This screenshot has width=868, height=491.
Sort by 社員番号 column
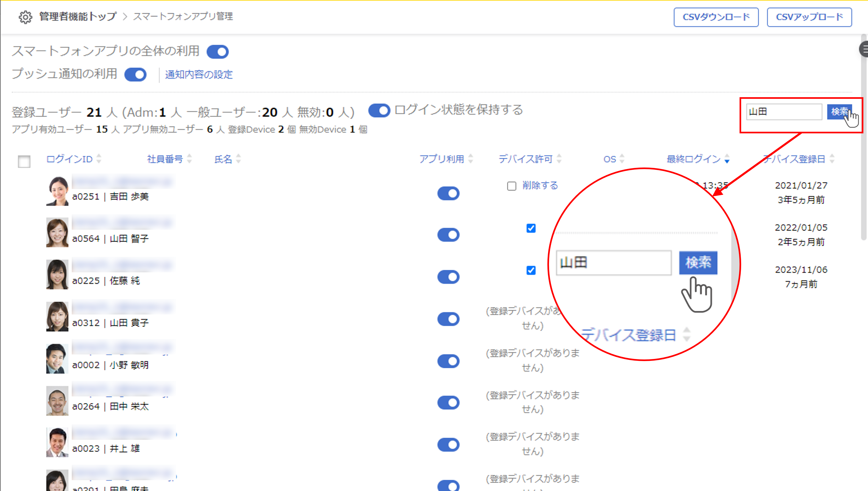click(169, 159)
